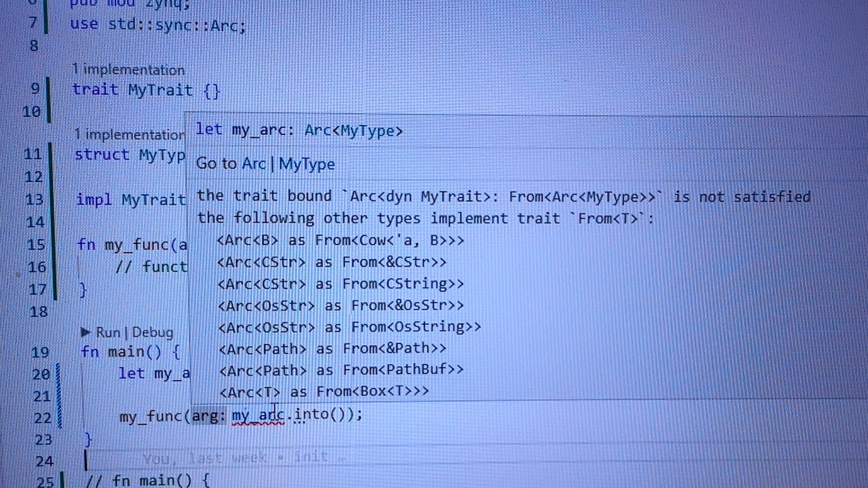This screenshot has width=868, height=488.
Task: Click the "1 implementation" lens above trait MyTrait
Action: (128, 70)
